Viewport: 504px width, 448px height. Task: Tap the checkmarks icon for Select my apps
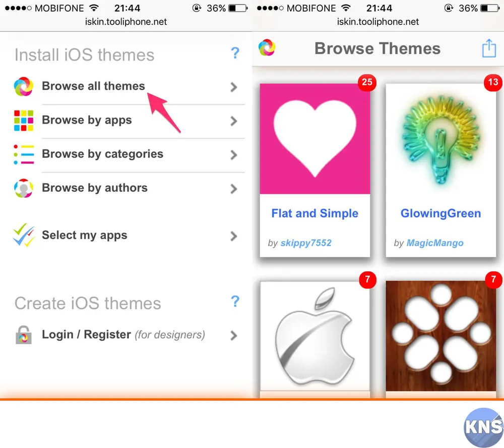coord(24,235)
